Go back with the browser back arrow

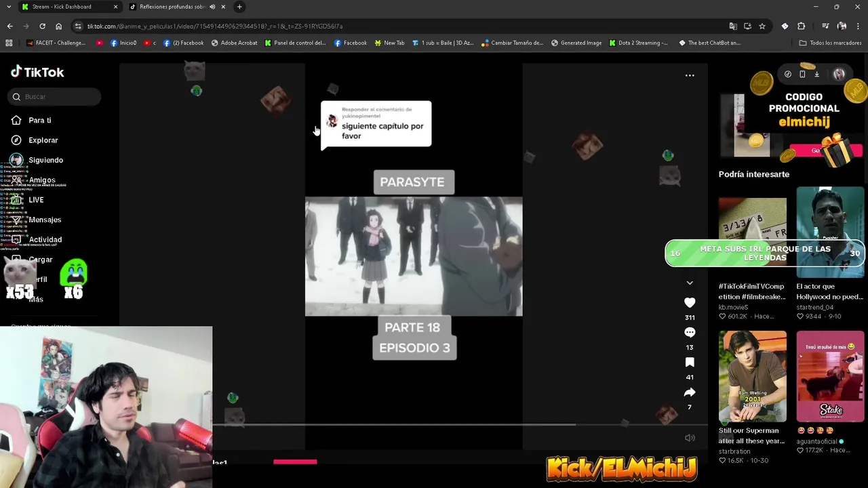tap(9, 26)
